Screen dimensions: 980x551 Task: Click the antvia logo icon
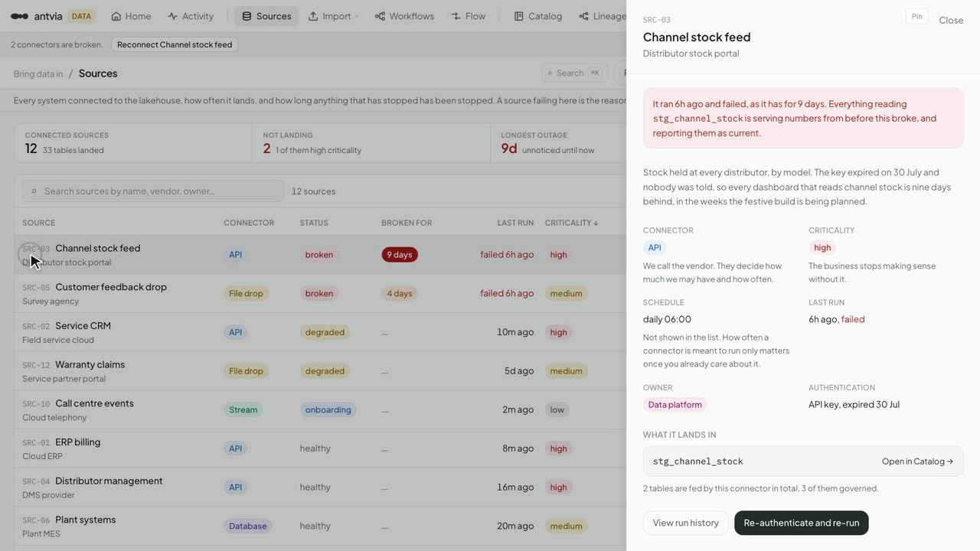(x=19, y=16)
